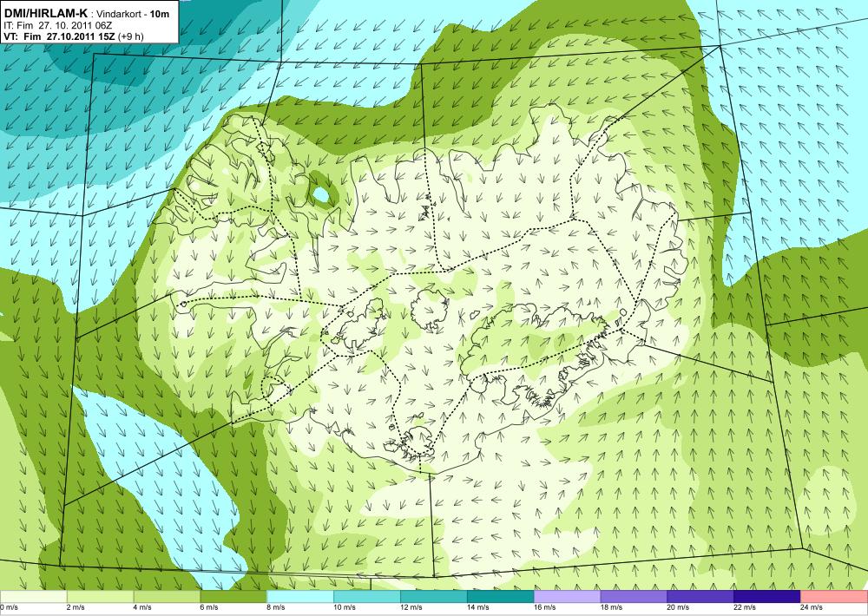Image resolution: width=868 pixels, height=616 pixels.
Task: Click the "2 m/s" legend label
Action: coord(76,607)
